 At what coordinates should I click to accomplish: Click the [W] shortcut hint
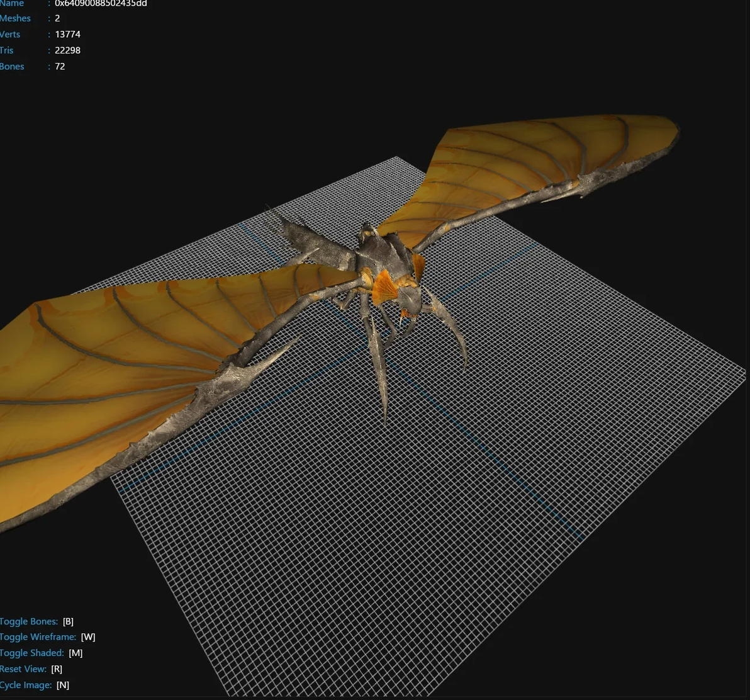(88, 637)
